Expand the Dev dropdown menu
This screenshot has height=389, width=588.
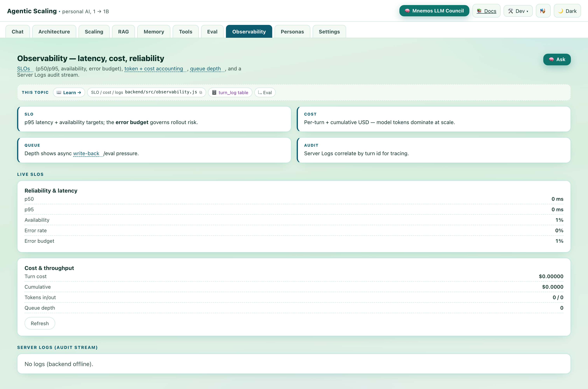click(x=518, y=11)
